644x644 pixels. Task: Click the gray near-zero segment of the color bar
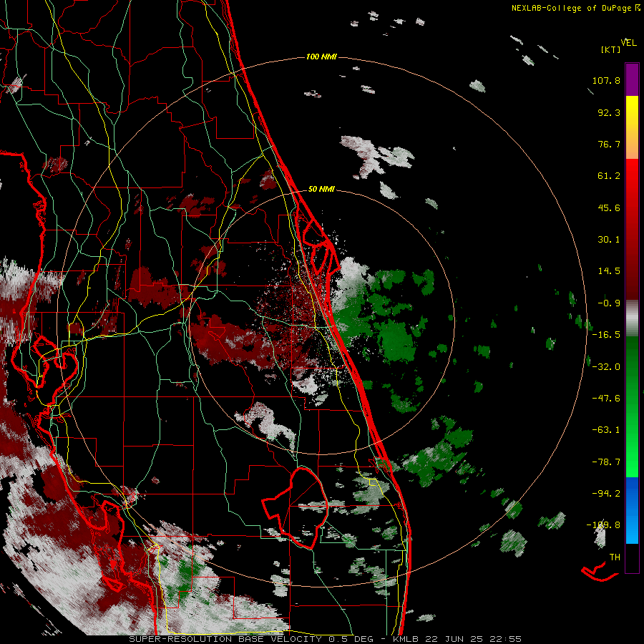[632, 318]
